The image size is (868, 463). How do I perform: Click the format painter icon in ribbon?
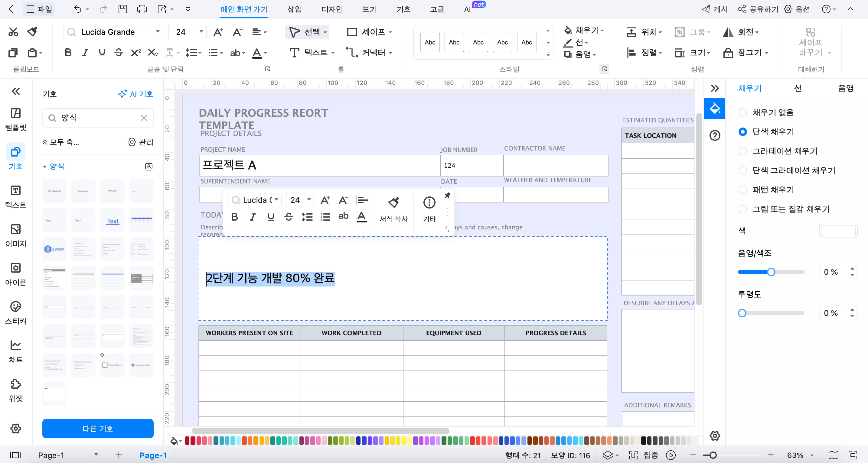point(32,32)
